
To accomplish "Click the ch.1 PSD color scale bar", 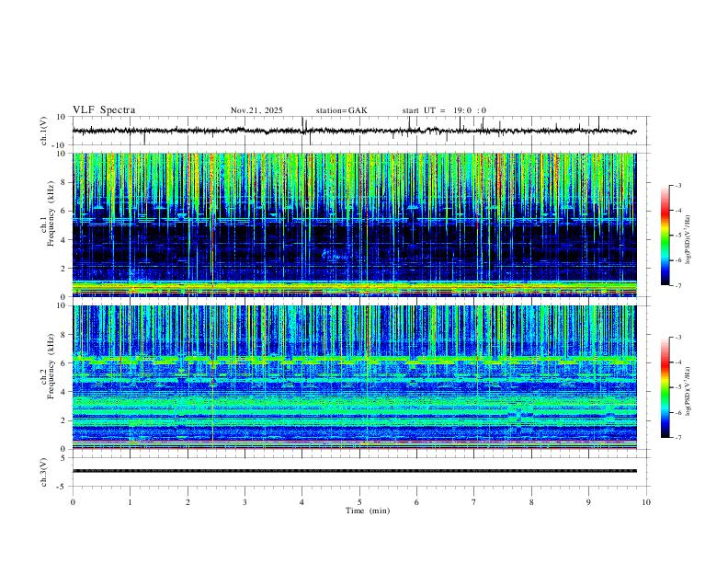I will pos(665,236).
